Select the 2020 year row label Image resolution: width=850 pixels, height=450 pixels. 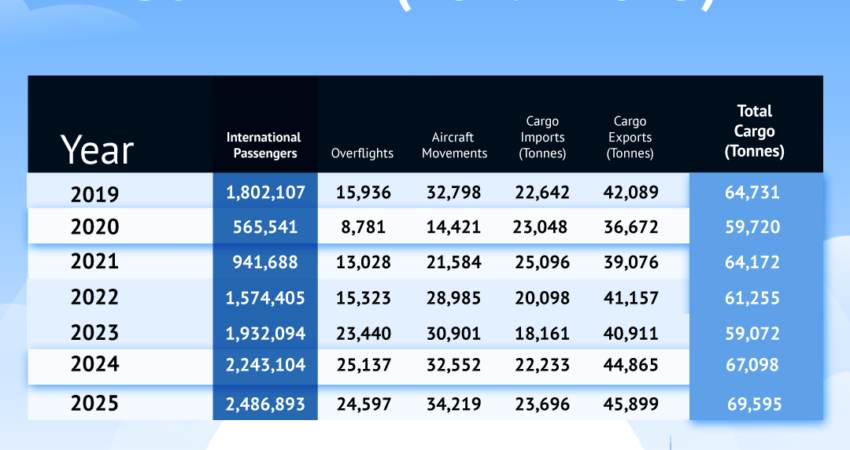94,227
